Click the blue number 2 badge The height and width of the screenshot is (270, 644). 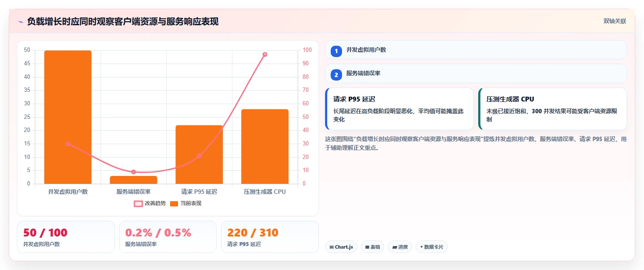pos(336,75)
